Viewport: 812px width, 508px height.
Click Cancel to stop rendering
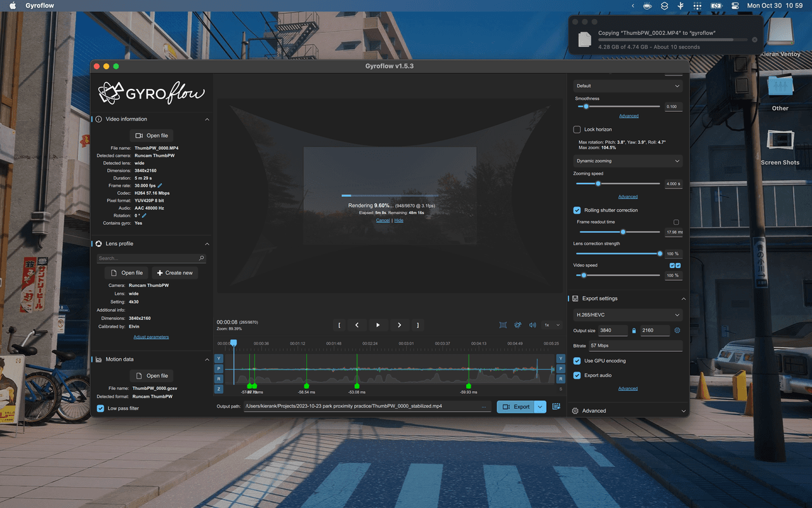[383, 220]
